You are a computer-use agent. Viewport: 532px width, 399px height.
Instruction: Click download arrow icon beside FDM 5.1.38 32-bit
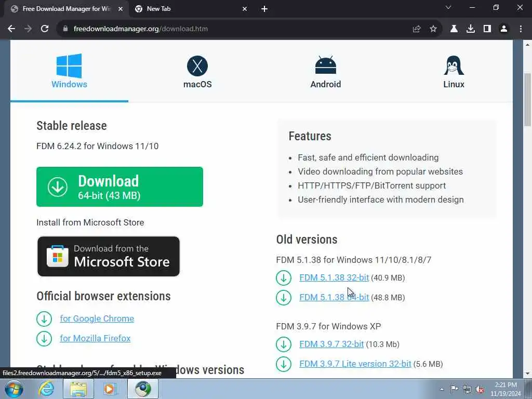[x=284, y=278]
